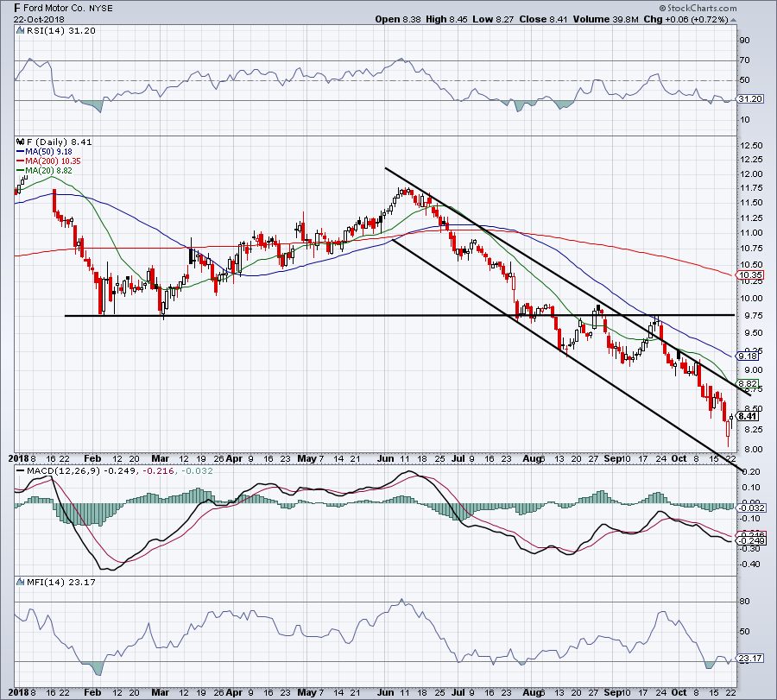777x700 pixels.
Task: Click the RSI(14) indicator icon
Action: [20, 31]
